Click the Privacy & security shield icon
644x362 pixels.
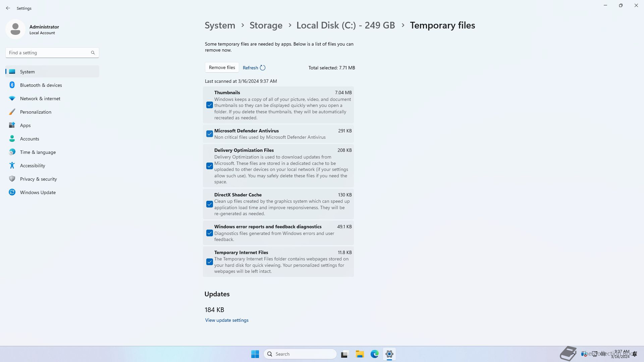pyautogui.click(x=12, y=179)
